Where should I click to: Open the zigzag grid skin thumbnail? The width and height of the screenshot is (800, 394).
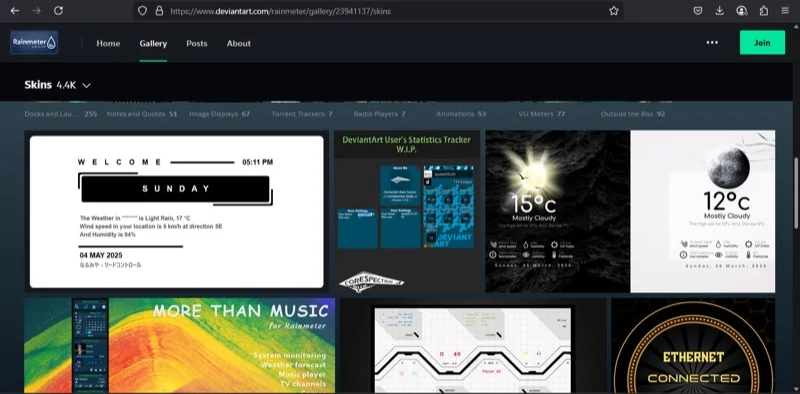[x=473, y=346]
